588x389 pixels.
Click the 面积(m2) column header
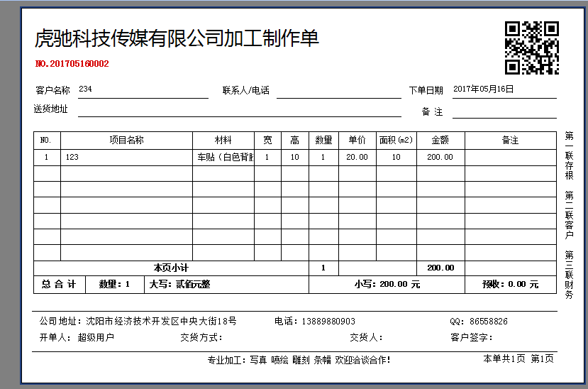pyautogui.click(x=396, y=141)
